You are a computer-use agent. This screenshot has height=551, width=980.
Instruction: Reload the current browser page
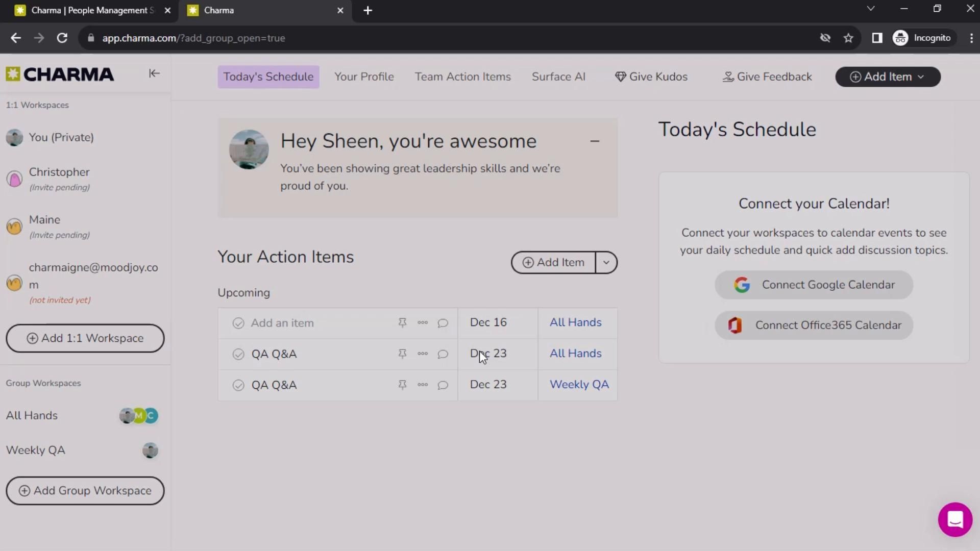(x=62, y=38)
